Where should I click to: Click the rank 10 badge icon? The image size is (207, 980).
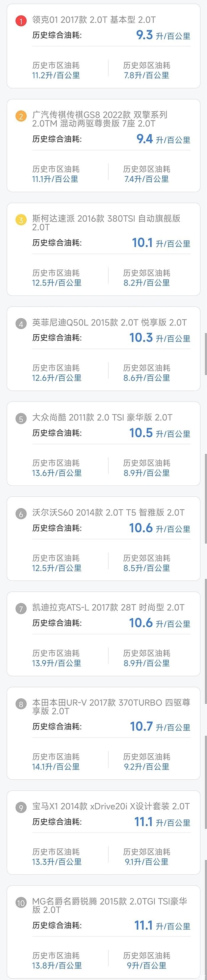click(x=21, y=903)
